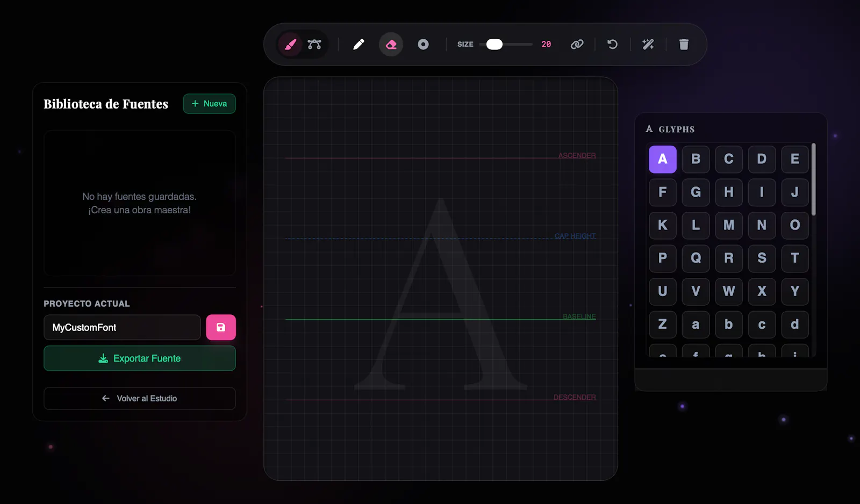The image size is (860, 504).
Task: Click the pink save project icon button
Action: (x=221, y=327)
